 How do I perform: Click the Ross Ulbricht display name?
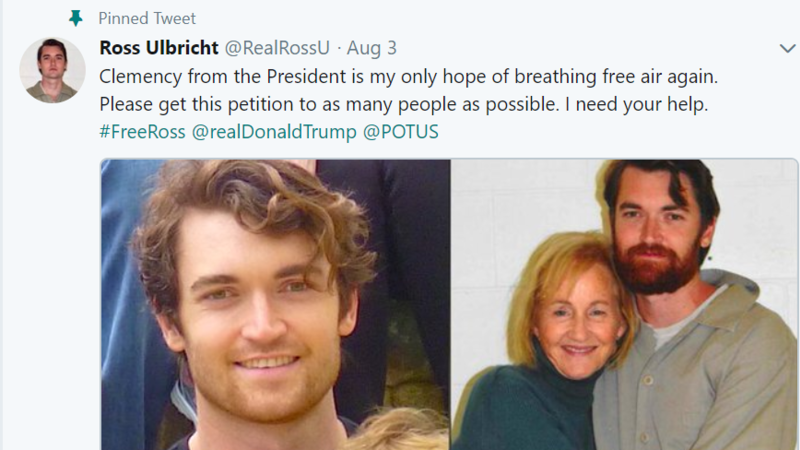point(160,48)
